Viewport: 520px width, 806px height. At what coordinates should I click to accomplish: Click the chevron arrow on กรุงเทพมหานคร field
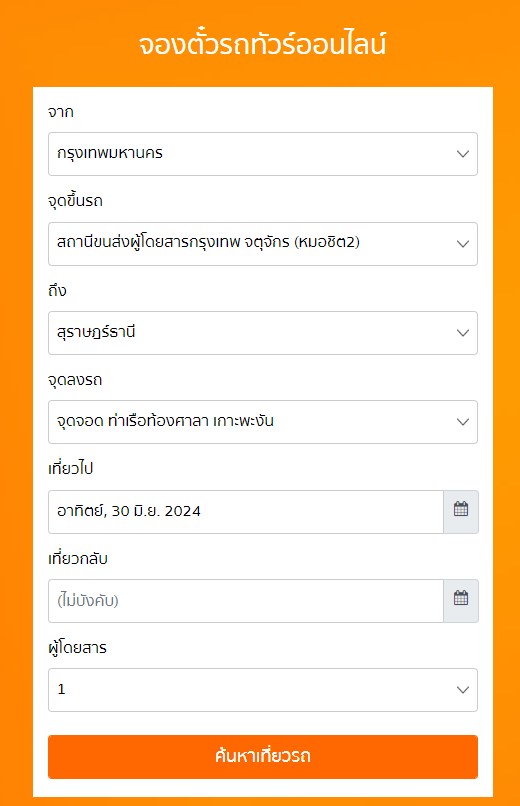463,154
